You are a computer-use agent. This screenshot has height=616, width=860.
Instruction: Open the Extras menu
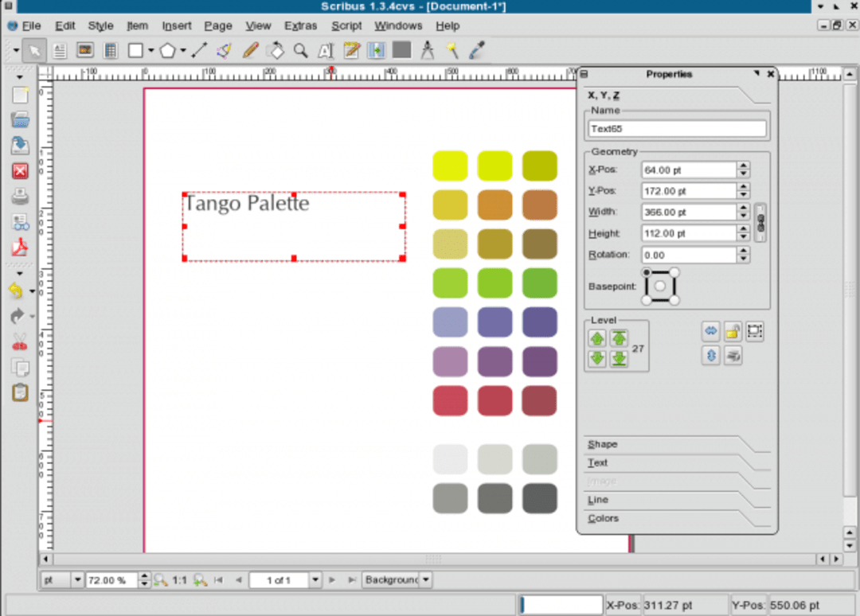pyautogui.click(x=301, y=25)
